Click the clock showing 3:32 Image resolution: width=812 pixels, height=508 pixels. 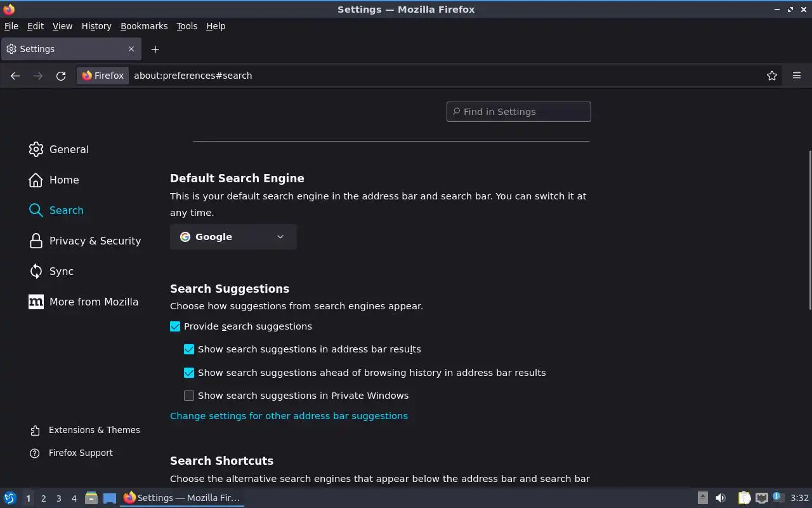799,498
